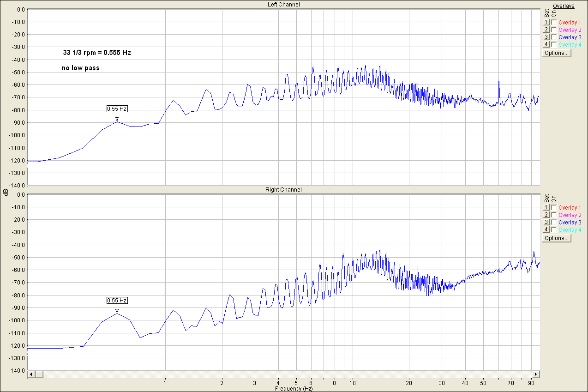Enable Overlay 1 checkbox in Right Channel
This screenshot has height=392, width=588.
pyautogui.click(x=554, y=208)
